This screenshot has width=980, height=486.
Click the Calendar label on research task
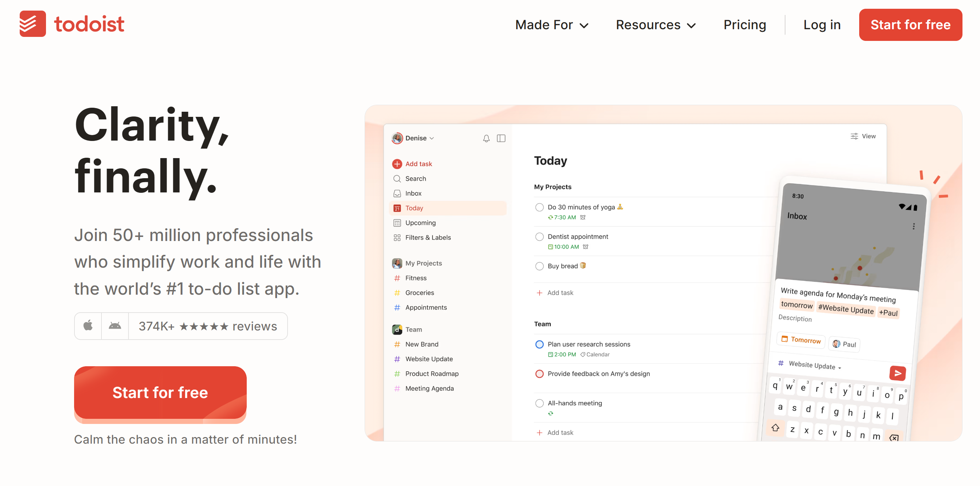pyautogui.click(x=595, y=355)
